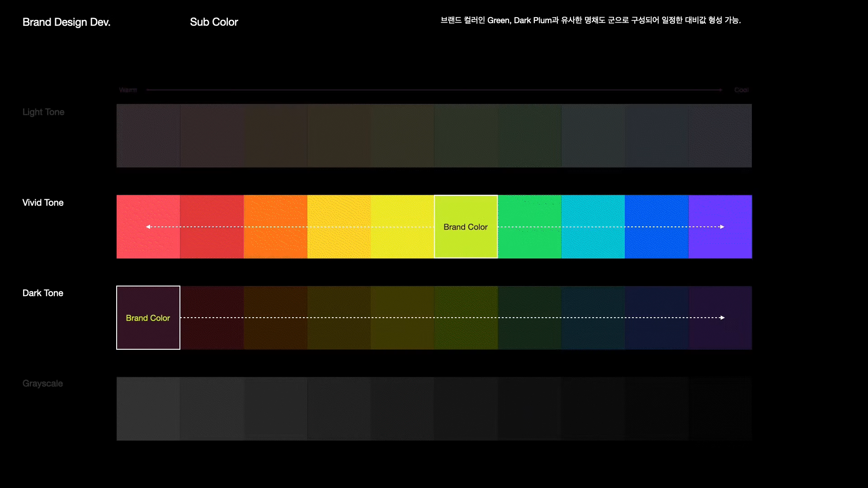This screenshot has height=488, width=868.
Task: Pick the darkest Grayscale swatch
Action: tap(720, 409)
